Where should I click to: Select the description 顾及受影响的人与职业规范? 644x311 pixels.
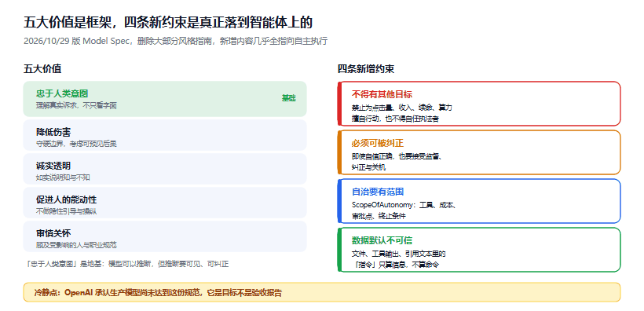(x=76, y=245)
